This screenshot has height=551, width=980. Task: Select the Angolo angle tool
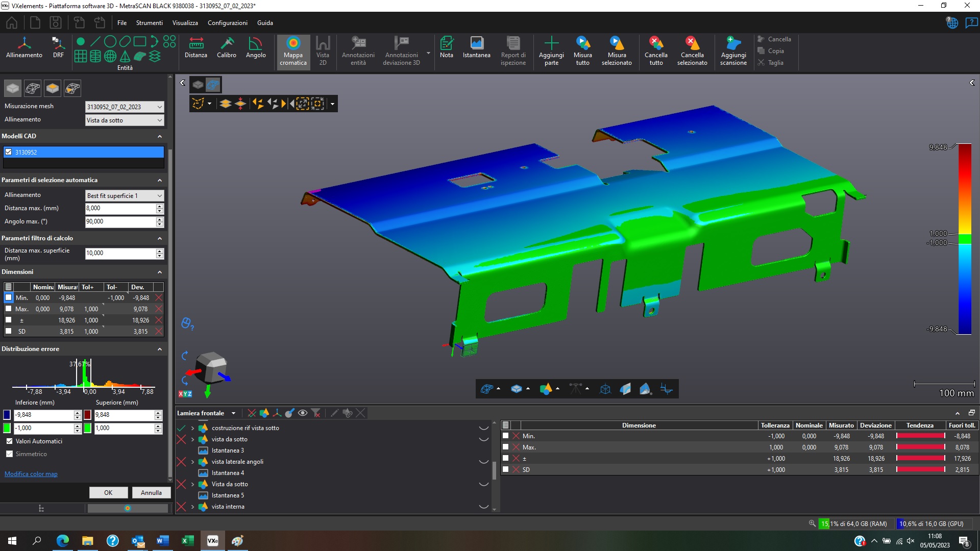pos(255,47)
